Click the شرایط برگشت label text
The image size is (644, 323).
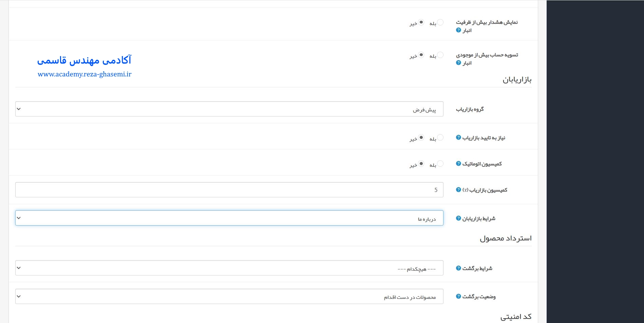(477, 268)
